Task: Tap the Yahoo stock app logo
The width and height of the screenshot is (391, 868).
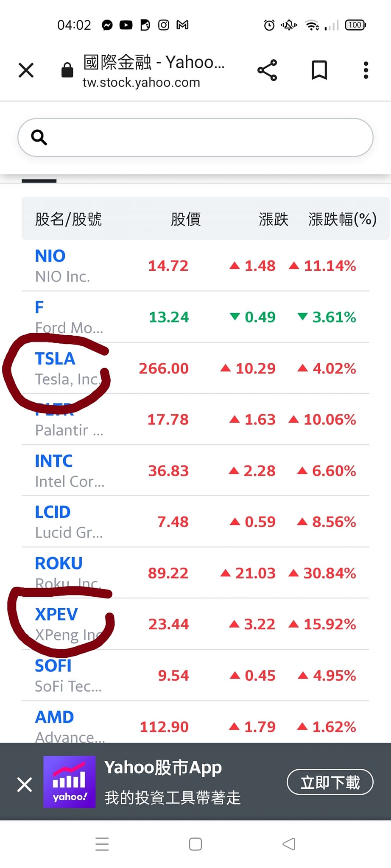Action: 69,782
